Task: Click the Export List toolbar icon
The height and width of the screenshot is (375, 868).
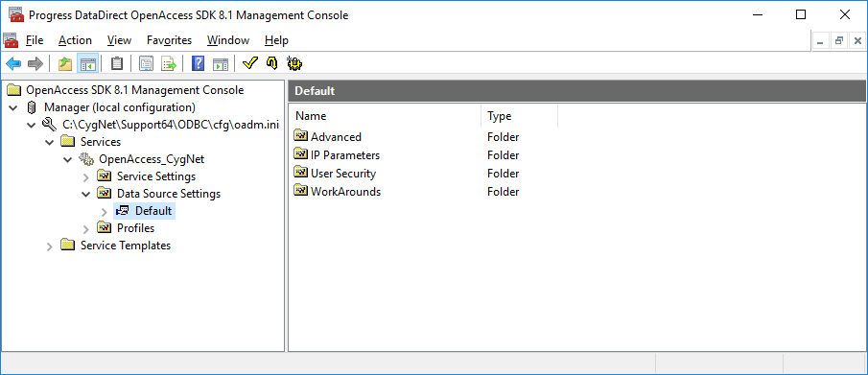Action: 168,63
